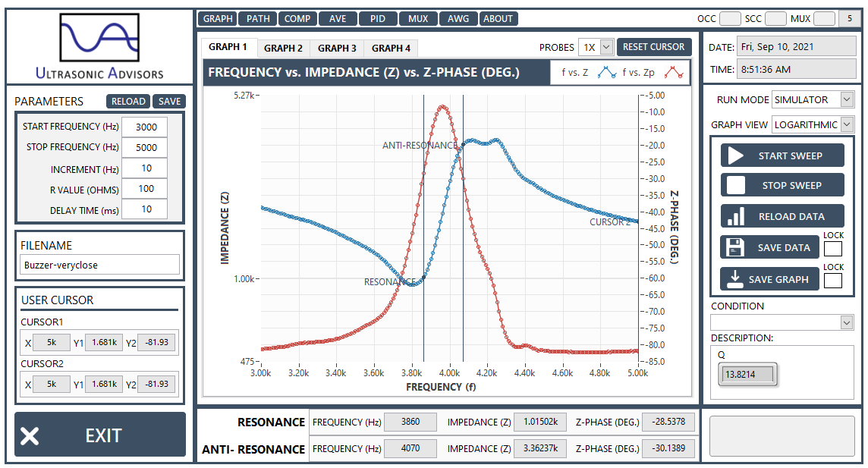Image resolution: width=868 pixels, height=468 pixels.
Task: Click the MUX number field showing 5
Action: pos(850,18)
